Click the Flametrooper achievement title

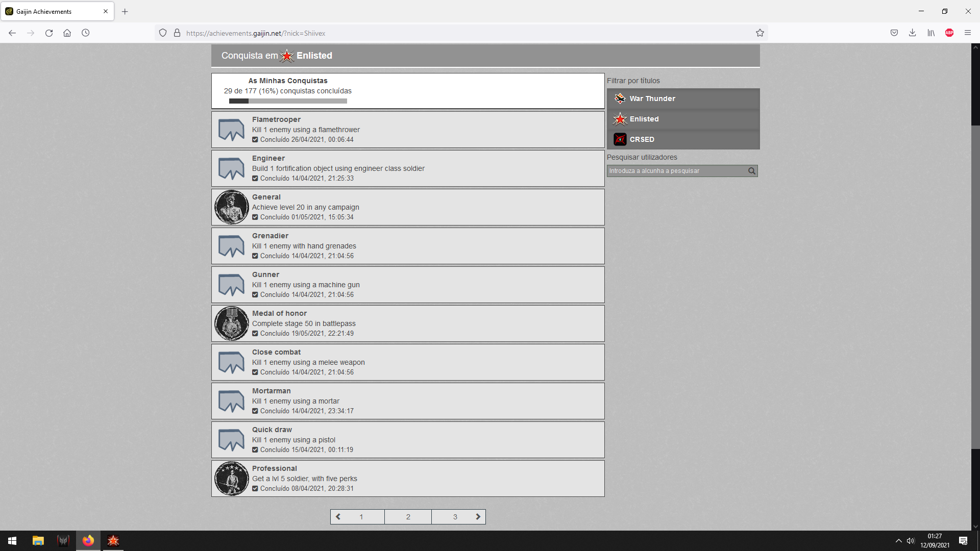(276, 119)
